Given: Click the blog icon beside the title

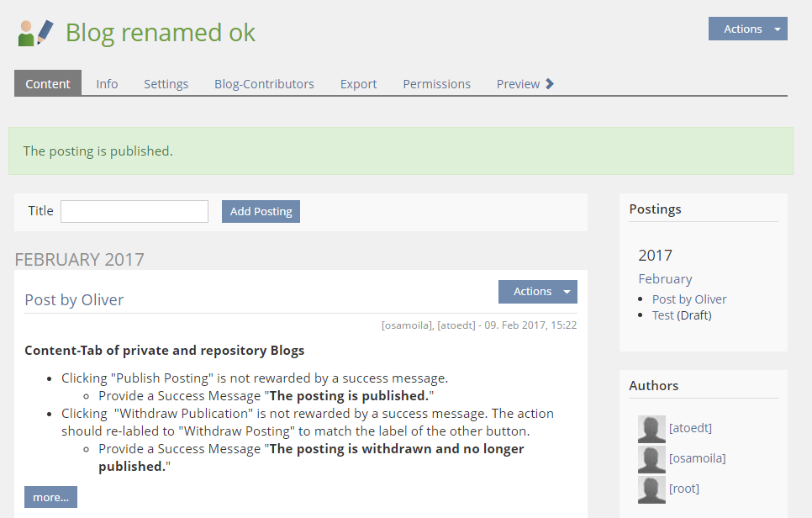Looking at the screenshot, I should (35, 33).
